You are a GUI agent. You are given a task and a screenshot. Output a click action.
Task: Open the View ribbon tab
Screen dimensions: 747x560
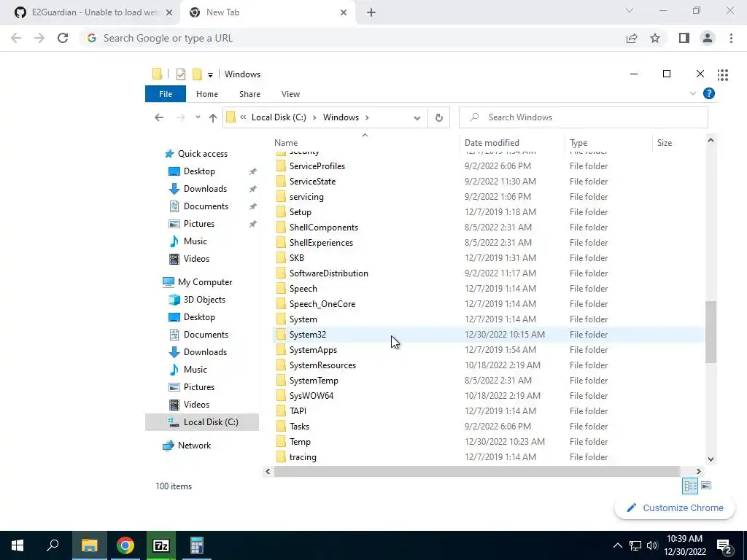point(290,94)
